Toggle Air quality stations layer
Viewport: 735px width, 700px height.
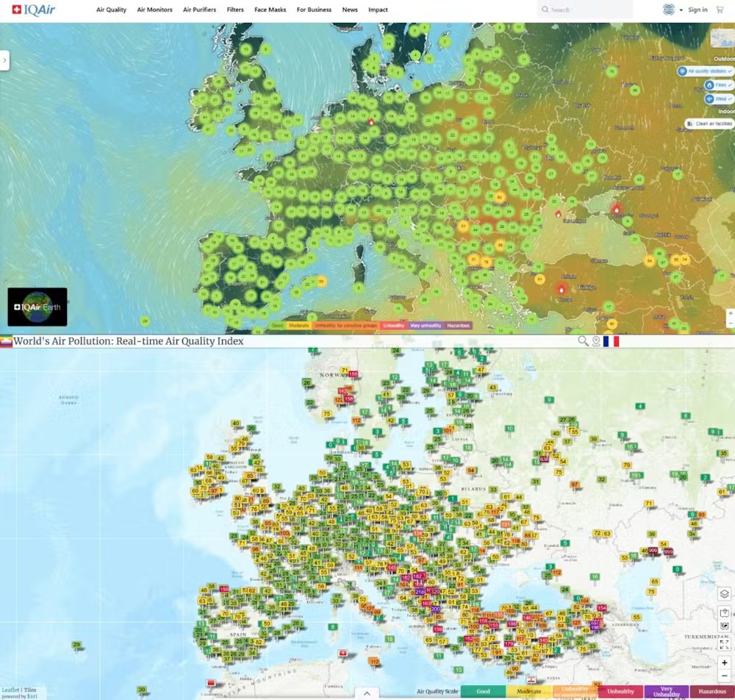706,71
